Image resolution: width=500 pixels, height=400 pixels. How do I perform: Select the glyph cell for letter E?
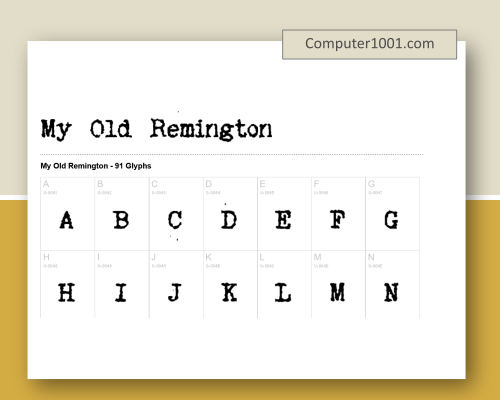284,214
